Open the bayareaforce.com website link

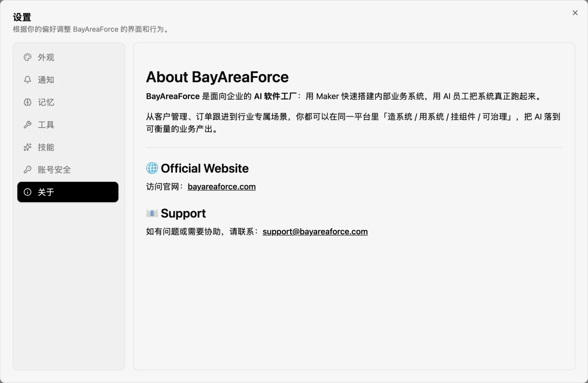(222, 187)
